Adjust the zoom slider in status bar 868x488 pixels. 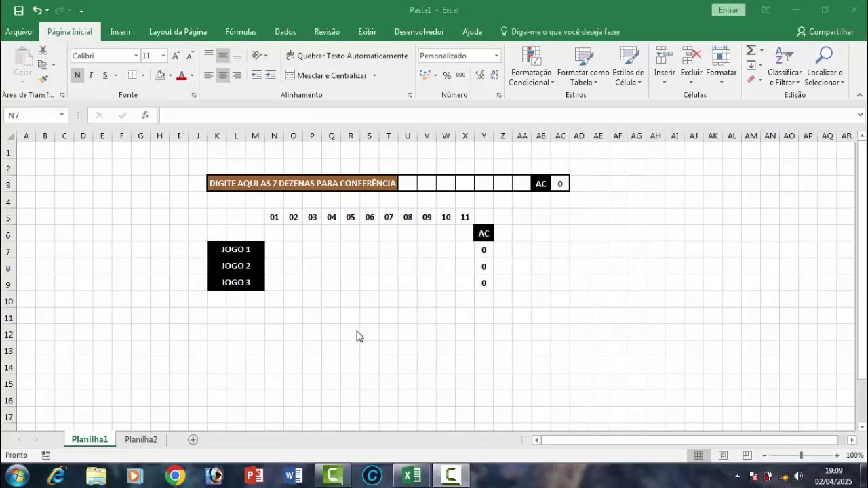click(x=801, y=455)
